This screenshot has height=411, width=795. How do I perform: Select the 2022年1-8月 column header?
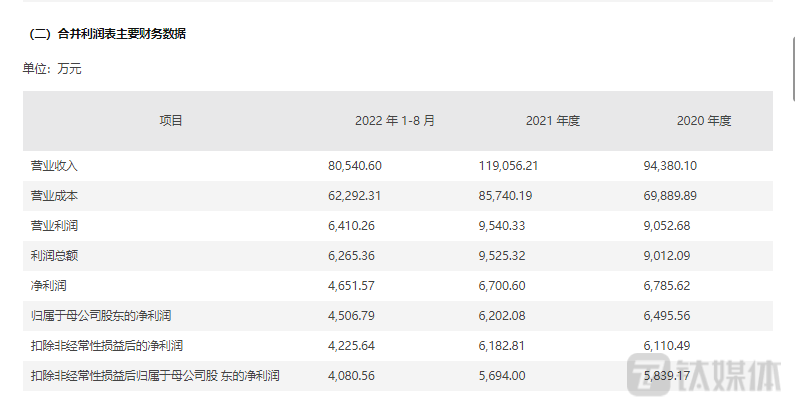[395, 121]
